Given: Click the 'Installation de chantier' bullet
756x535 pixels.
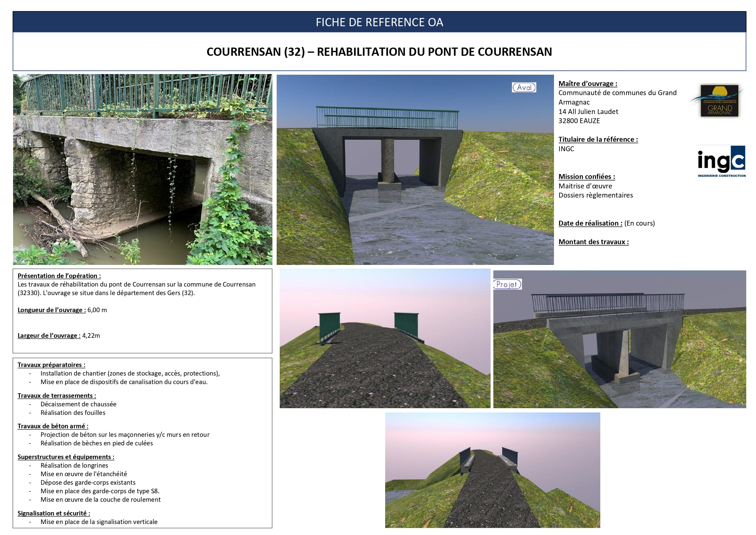Looking at the screenshot, I should (130, 373).
